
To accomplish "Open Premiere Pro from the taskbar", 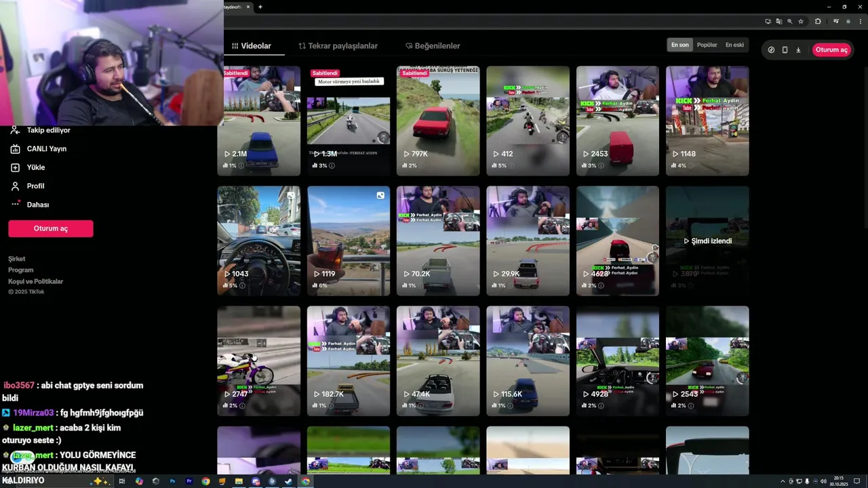I will click(189, 481).
